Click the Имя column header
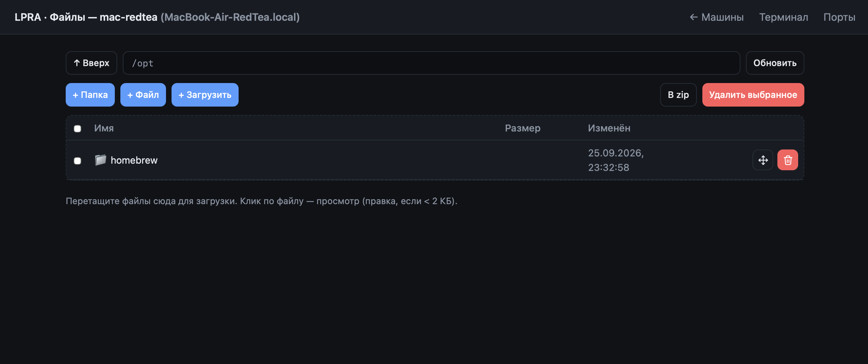This screenshot has height=364, width=868. [x=104, y=128]
